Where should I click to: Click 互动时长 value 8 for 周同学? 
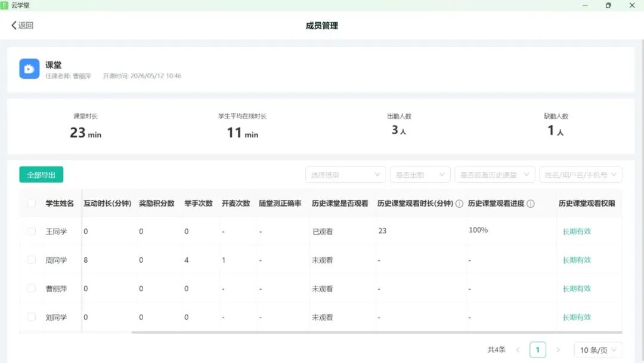(85, 260)
